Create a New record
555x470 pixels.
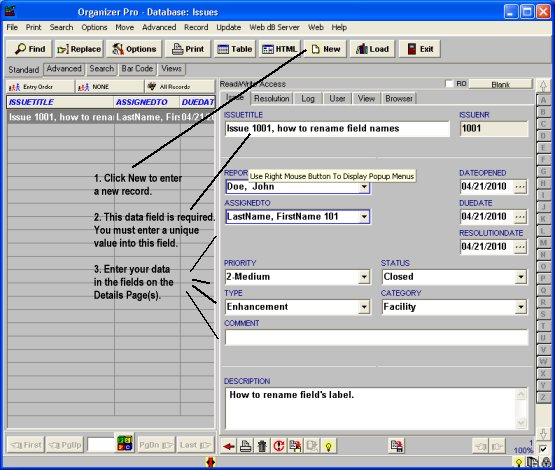325,49
